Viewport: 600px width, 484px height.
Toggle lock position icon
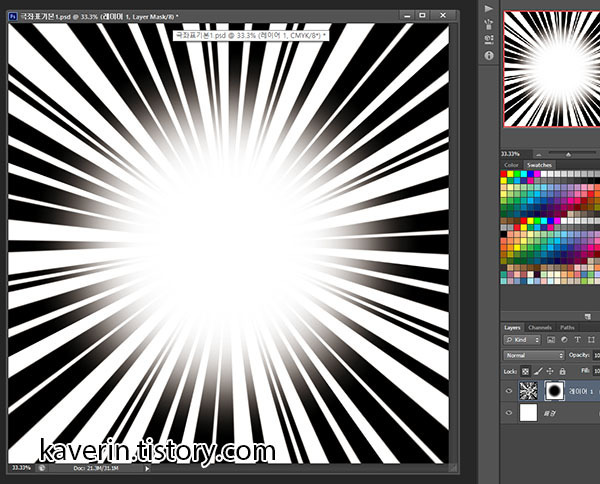coord(550,371)
